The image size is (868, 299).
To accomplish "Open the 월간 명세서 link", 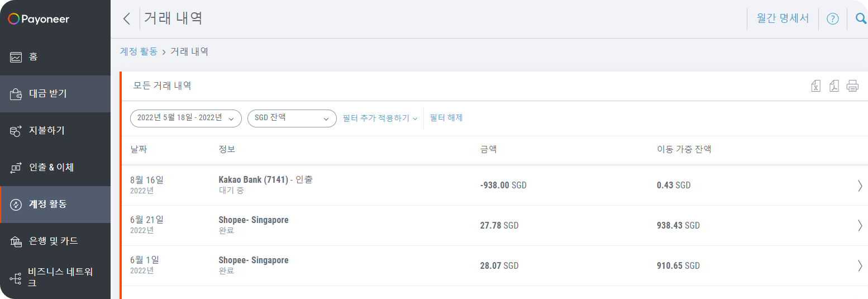I will tap(783, 18).
